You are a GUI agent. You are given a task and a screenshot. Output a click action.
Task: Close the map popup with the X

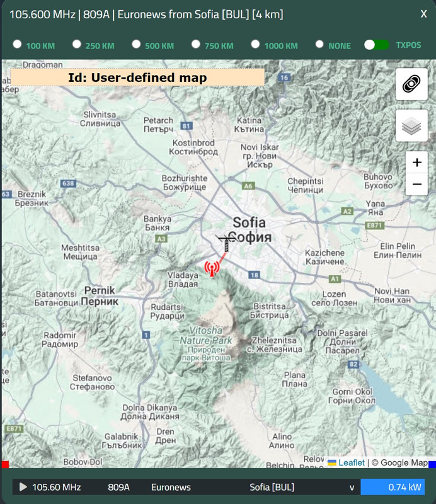click(424, 14)
